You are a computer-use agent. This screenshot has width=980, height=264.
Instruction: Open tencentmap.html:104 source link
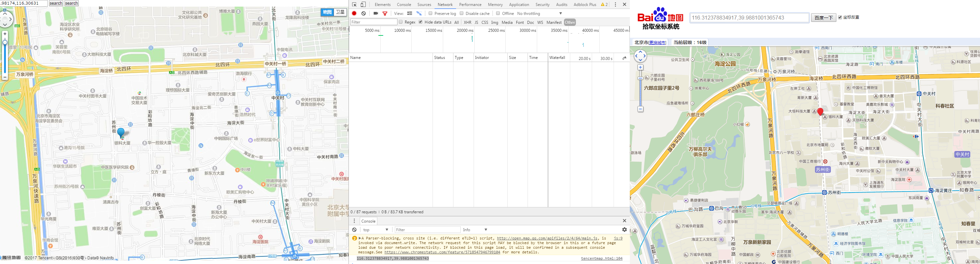602,258
